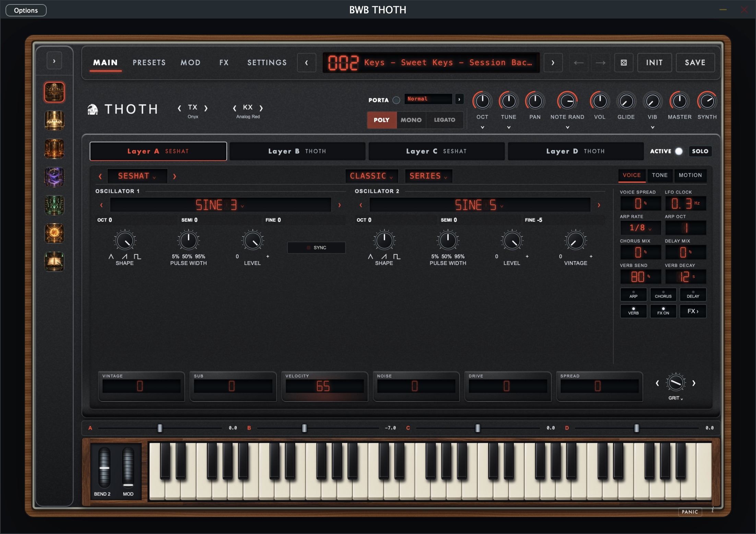Toggle FX ON button

(x=663, y=311)
